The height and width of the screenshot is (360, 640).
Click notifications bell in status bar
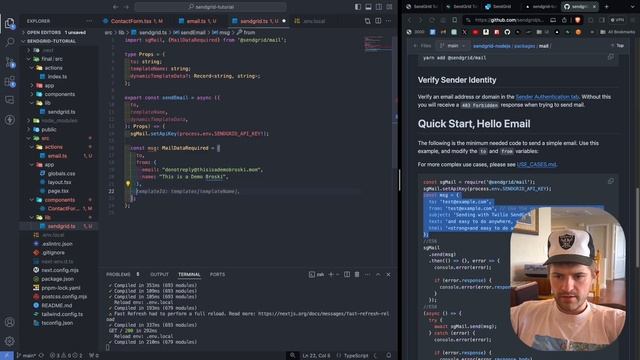(x=388, y=356)
